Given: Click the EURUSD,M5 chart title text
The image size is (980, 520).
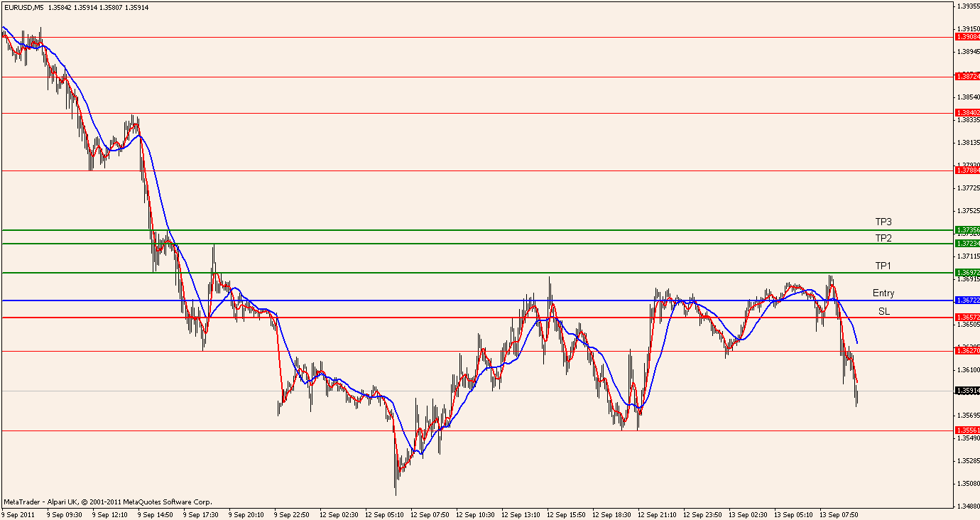Looking at the screenshot, I should coord(23,8).
